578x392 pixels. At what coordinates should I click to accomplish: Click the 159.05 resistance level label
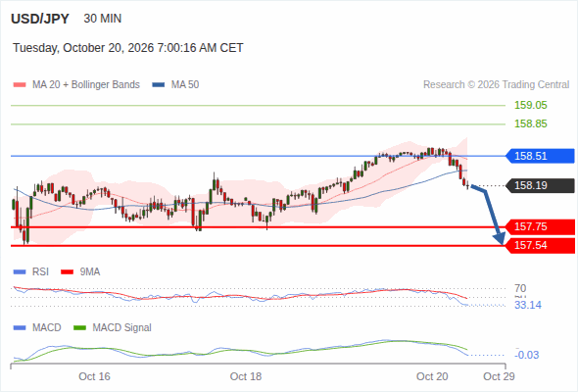[530, 105]
